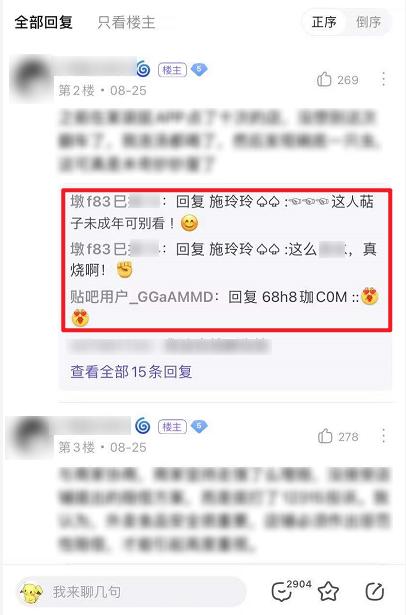Switch sorting to 倒序
This screenshot has height=615, width=406.
(368, 22)
